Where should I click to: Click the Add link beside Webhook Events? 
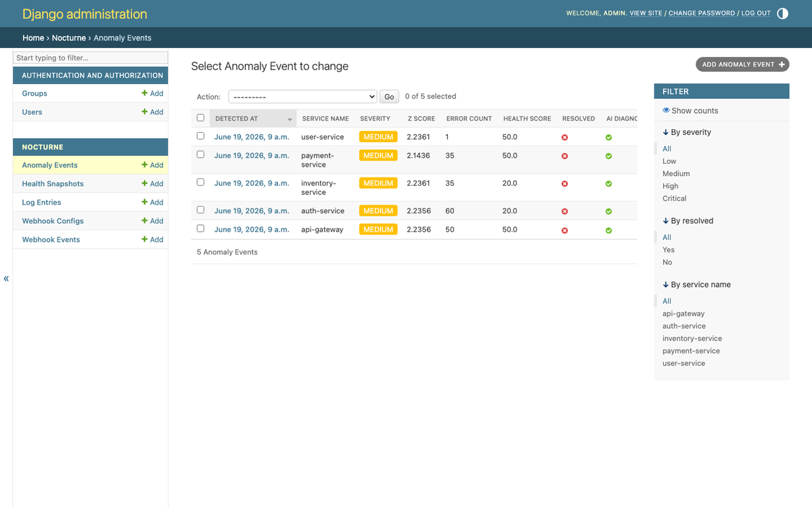[x=152, y=240]
